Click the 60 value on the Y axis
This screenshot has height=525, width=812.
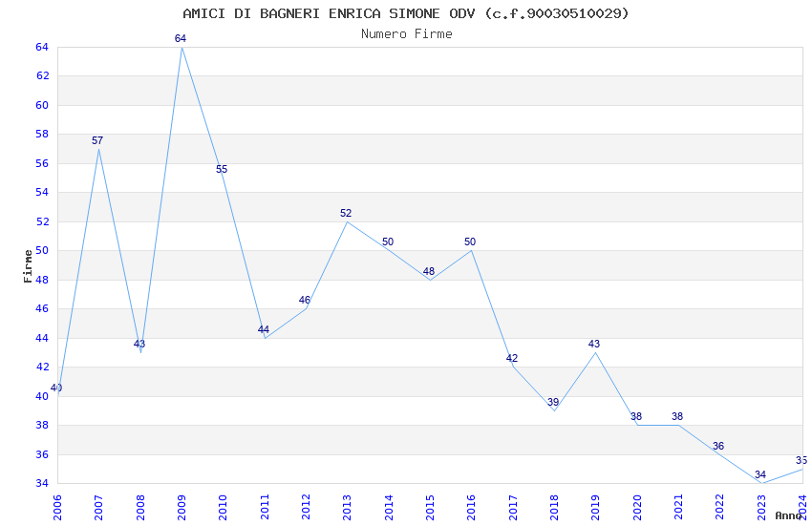click(42, 105)
